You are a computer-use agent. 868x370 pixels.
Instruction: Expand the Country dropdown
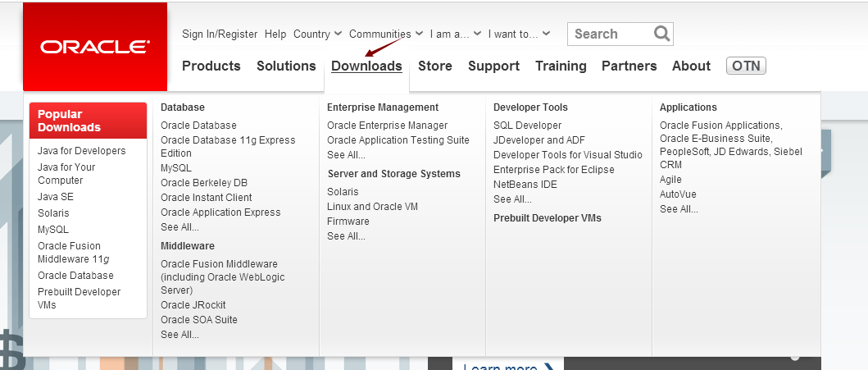point(317,34)
